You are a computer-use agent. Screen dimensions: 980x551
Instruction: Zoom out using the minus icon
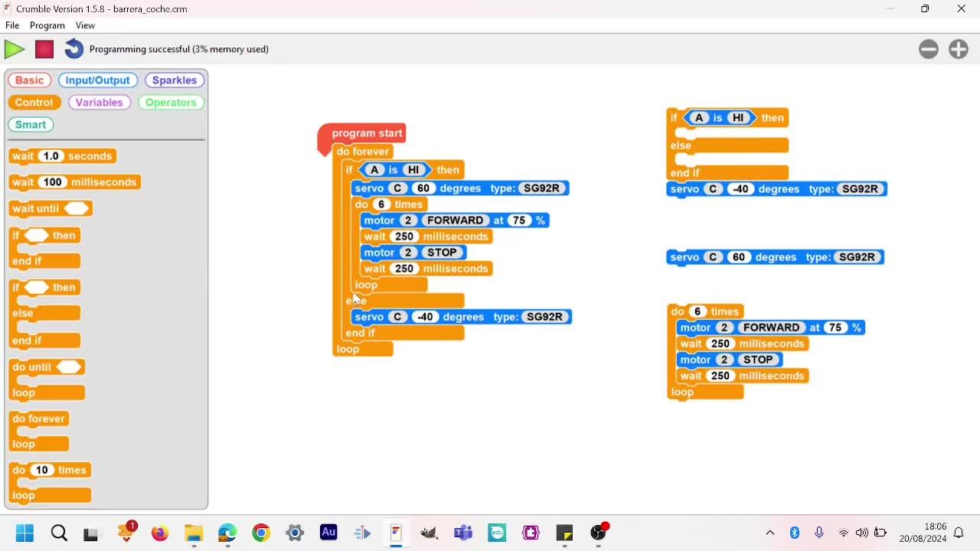pos(929,49)
